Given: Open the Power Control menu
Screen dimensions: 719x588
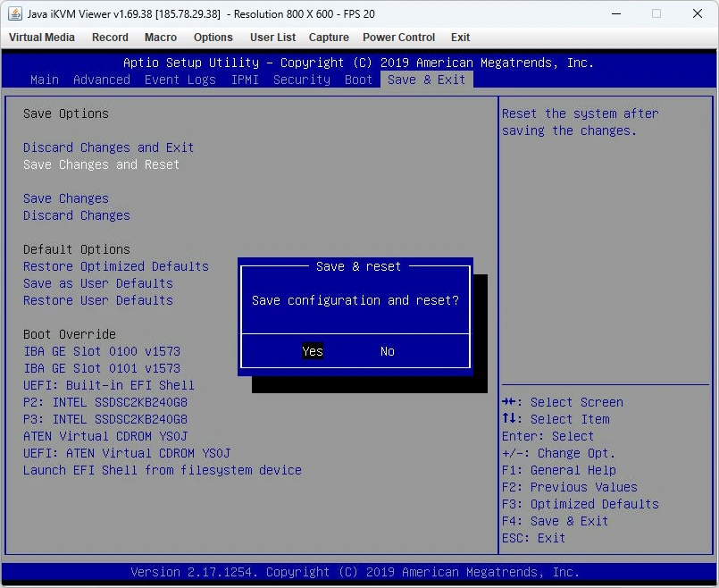Looking at the screenshot, I should pos(398,38).
